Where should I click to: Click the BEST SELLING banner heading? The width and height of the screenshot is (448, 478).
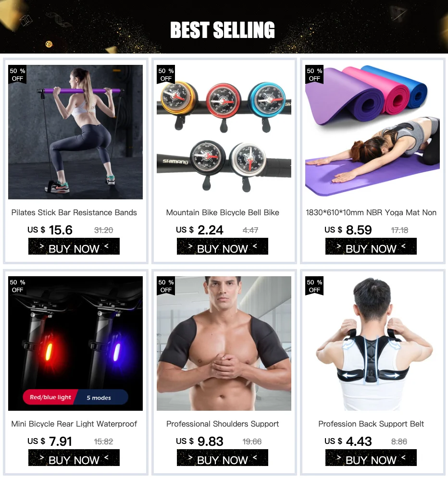223,30
